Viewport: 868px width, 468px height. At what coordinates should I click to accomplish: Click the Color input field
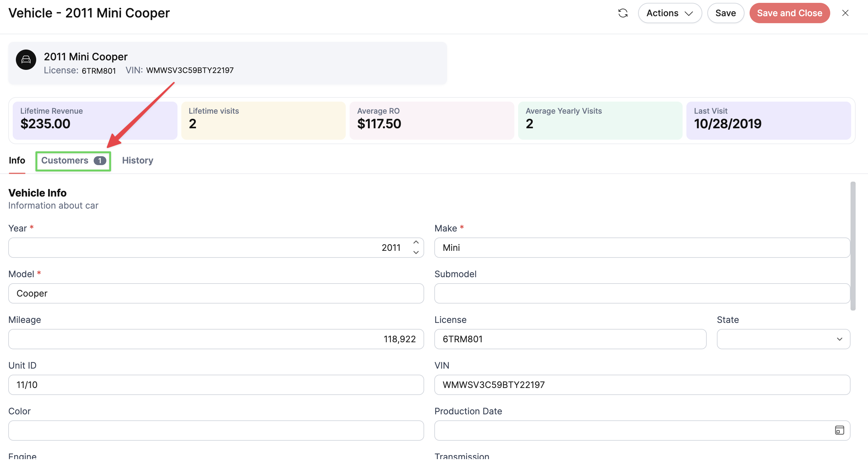[x=216, y=430]
